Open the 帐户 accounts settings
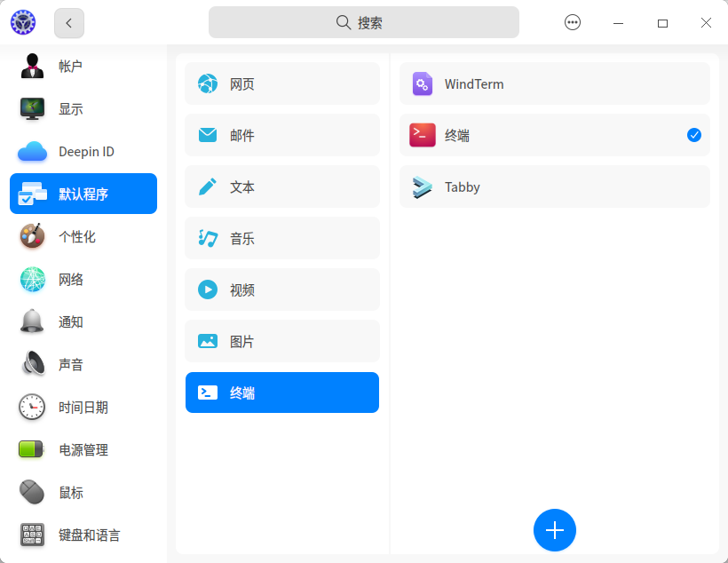Viewport: 728px width, 563px height. [x=83, y=66]
